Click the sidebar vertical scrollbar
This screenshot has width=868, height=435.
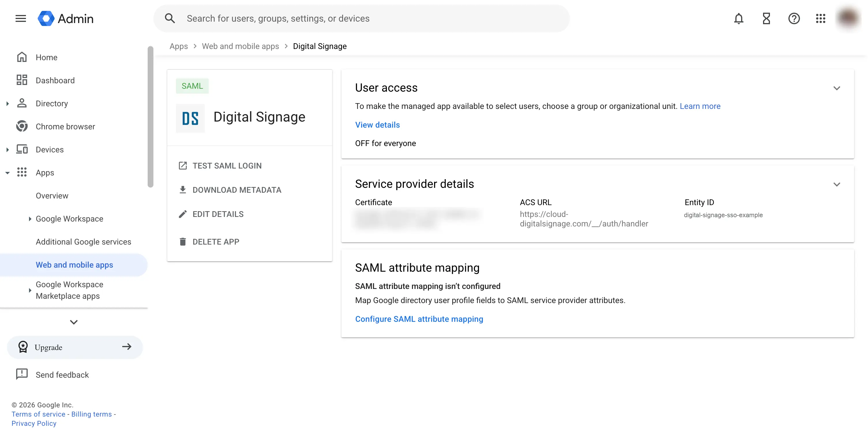[150, 116]
